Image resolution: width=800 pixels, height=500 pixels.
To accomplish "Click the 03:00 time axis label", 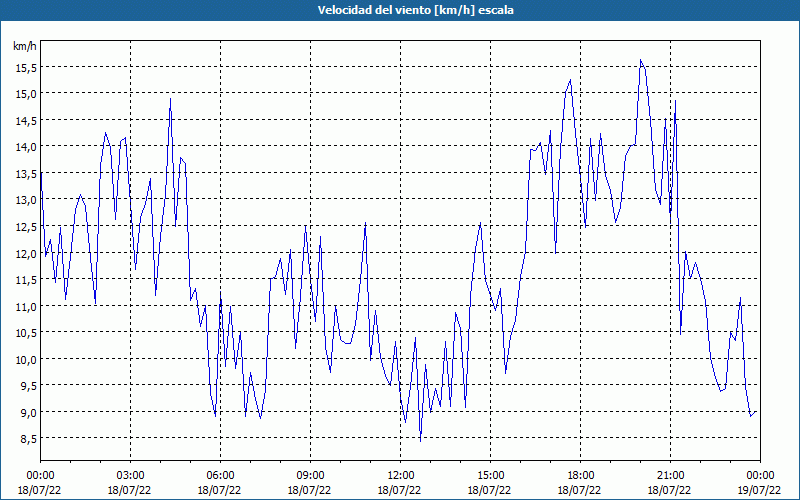I will (130, 476).
